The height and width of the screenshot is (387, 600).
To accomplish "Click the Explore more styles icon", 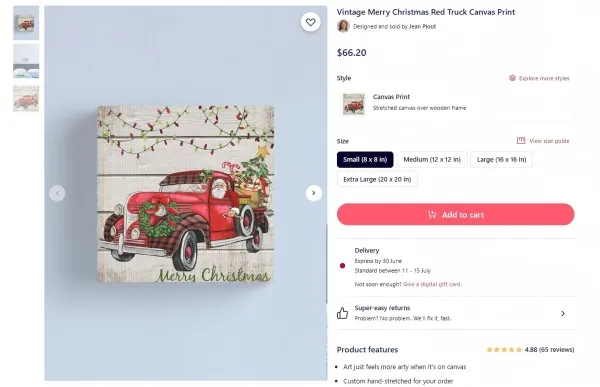I will (x=512, y=78).
